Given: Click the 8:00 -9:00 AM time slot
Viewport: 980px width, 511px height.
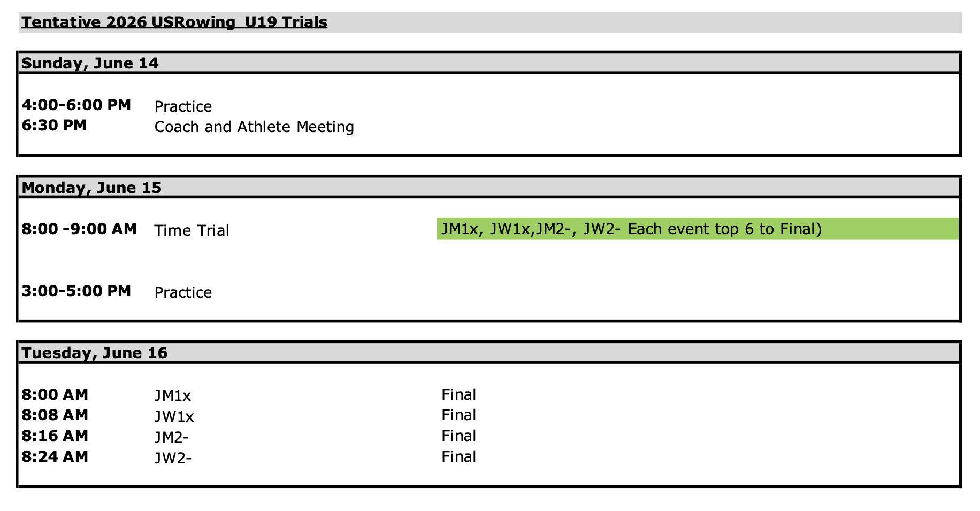Looking at the screenshot, I should (79, 229).
